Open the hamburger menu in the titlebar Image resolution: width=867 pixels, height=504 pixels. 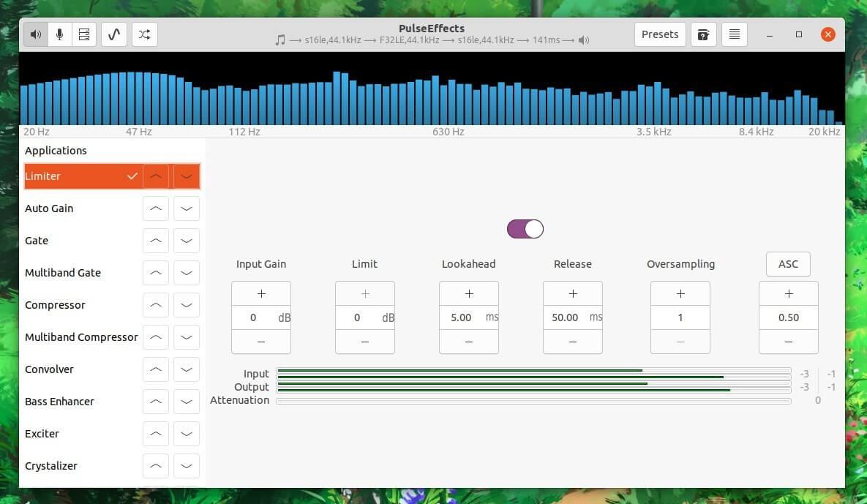point(734,34)
